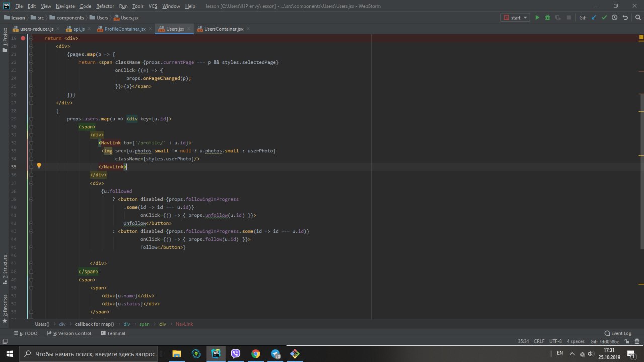This screenshot has height=362, width=644.
Task: Toggle the 1: Project tool window
Action: click(5, 38)
